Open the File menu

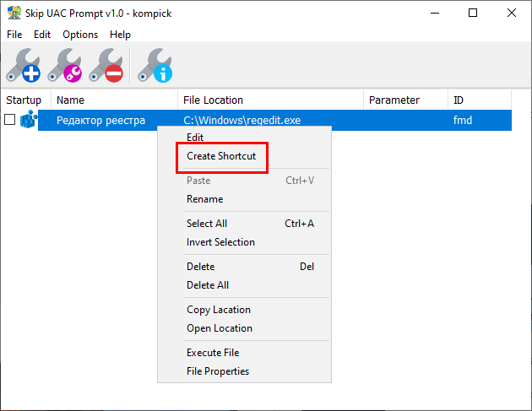(x=14, y=35)
